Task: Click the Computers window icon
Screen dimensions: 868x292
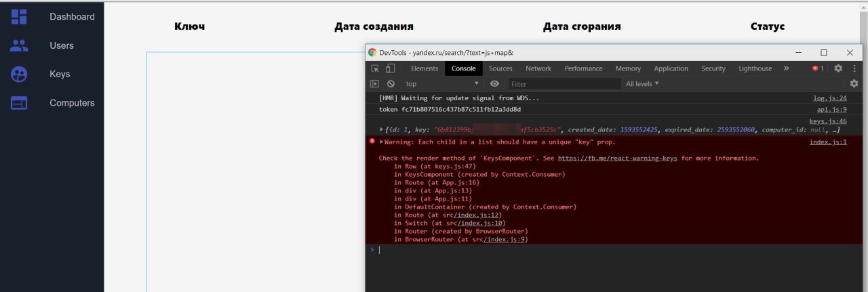Action: click(19, 103)
